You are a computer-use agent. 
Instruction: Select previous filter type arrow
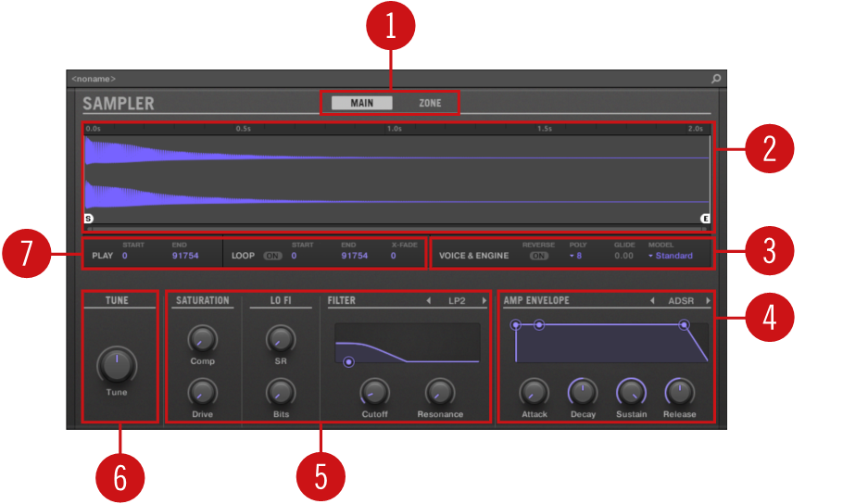click(x=428, y=301)
